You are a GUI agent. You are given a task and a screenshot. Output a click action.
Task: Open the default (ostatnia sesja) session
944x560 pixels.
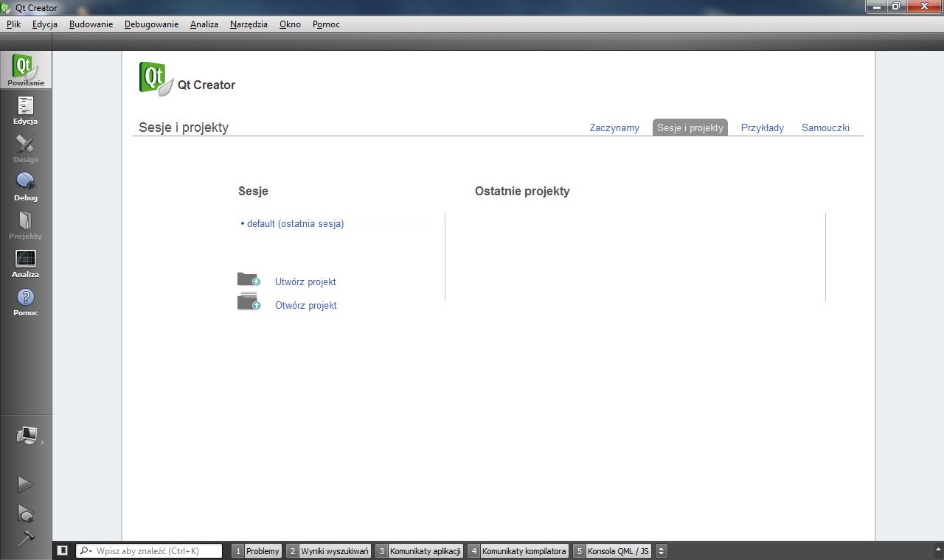(x=295, y=223)
